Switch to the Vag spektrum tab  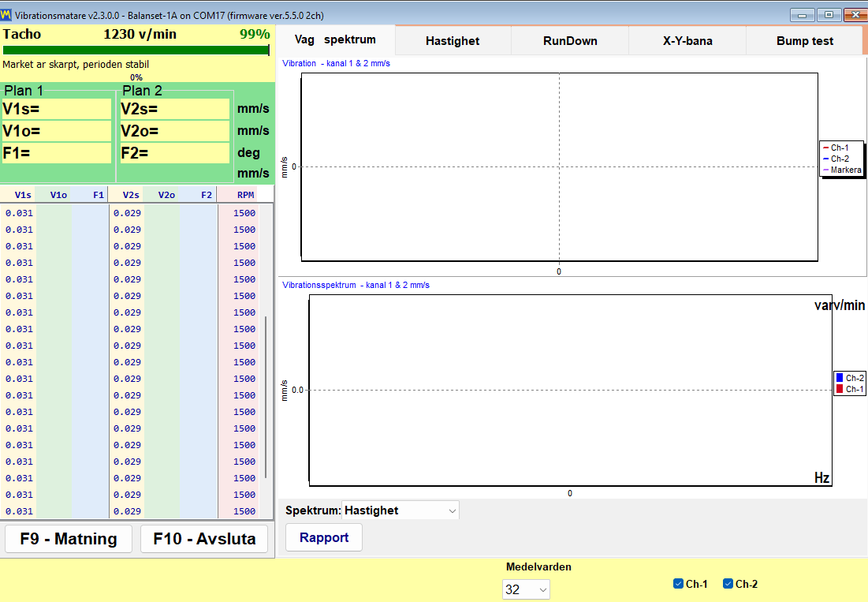click(x=336, y=40)
